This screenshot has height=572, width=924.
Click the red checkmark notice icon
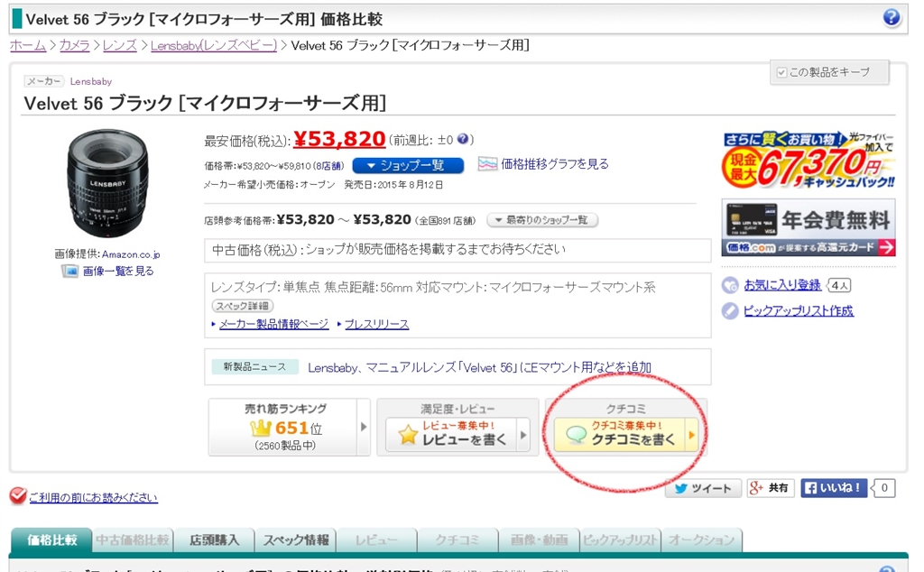(x=18, y=496)
